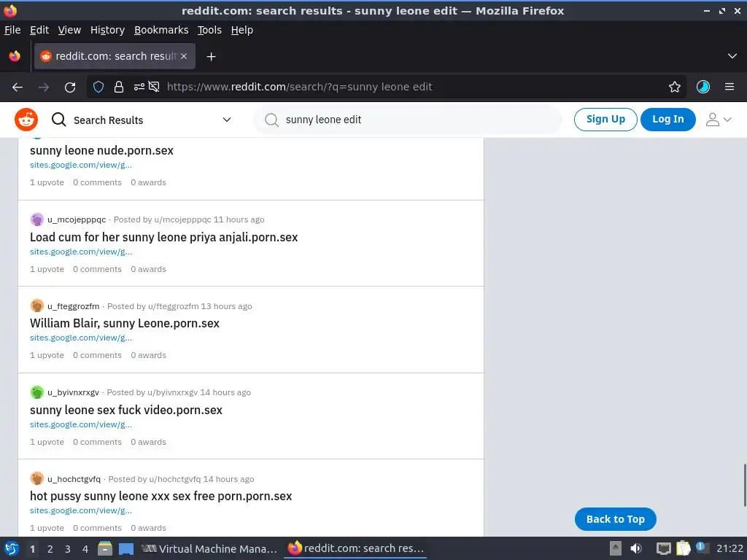Click '13 hours ago' timestamp text
The height and width of the screenshot is (560, 747).
click(x=226, y=306)
